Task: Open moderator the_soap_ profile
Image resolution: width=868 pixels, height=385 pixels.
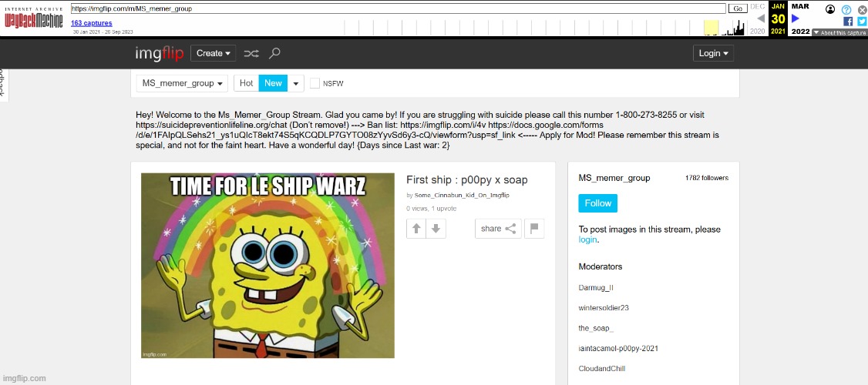Action: (596, 328)
